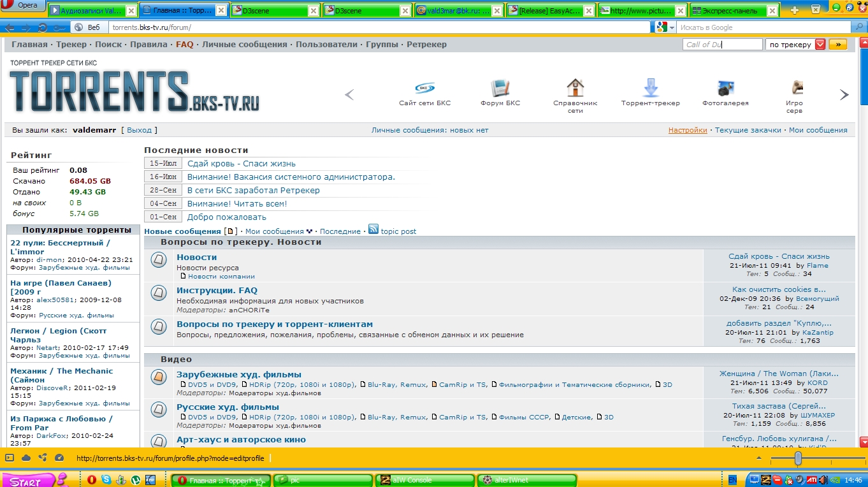868x487 pixels.
Task: Click the Выход logout link
Action: pos(139,130)
